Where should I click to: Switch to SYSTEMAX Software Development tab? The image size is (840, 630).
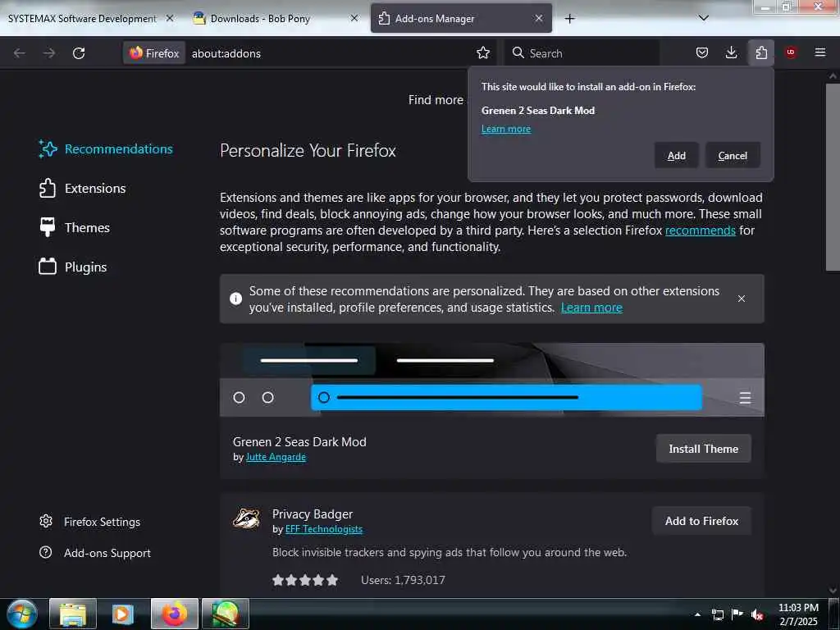pyautogui.click(x=82, y=18)
